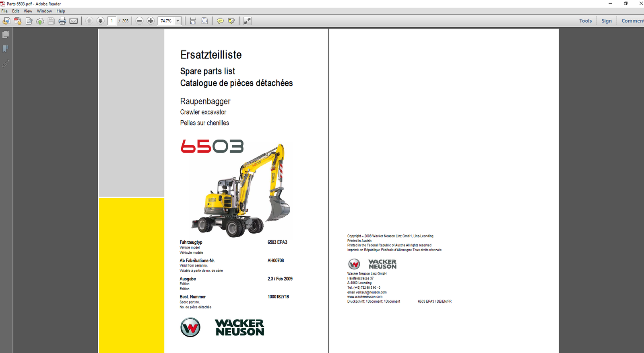Click the zoom out minus button

point(139,21)
